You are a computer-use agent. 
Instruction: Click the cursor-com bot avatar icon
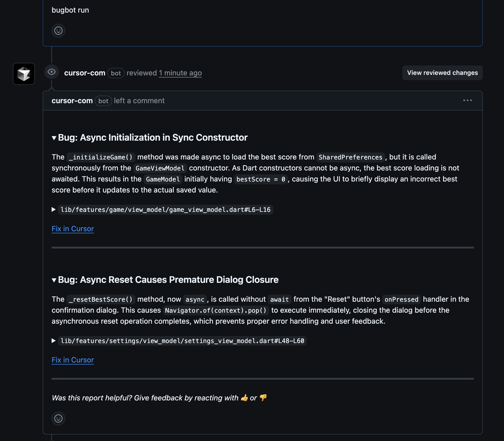coord(24,74)
